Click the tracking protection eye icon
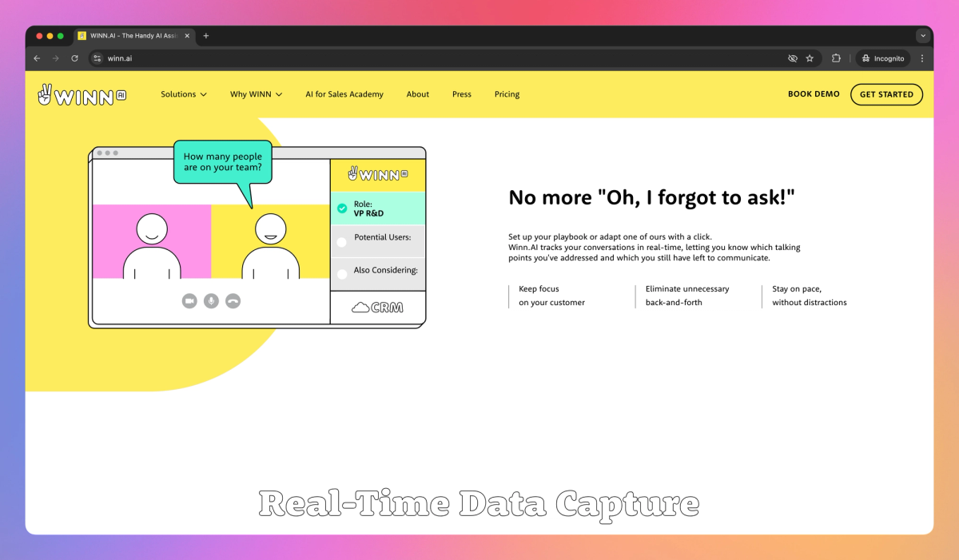 pyautogui.click(x=793, y=58)
